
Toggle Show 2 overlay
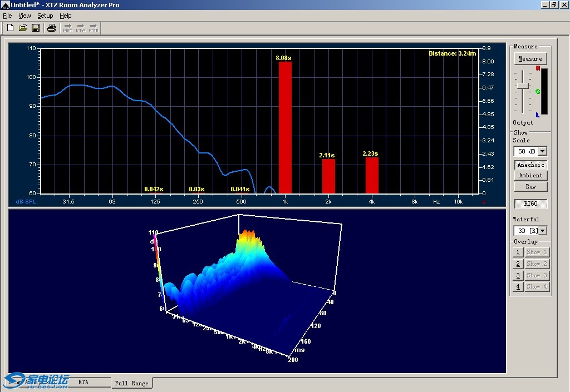coord(537,264)
